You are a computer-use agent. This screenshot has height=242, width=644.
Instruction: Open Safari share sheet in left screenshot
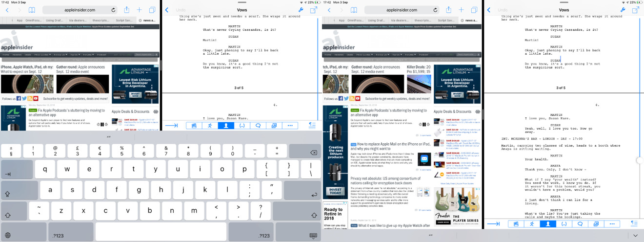[x=126, y=9]
